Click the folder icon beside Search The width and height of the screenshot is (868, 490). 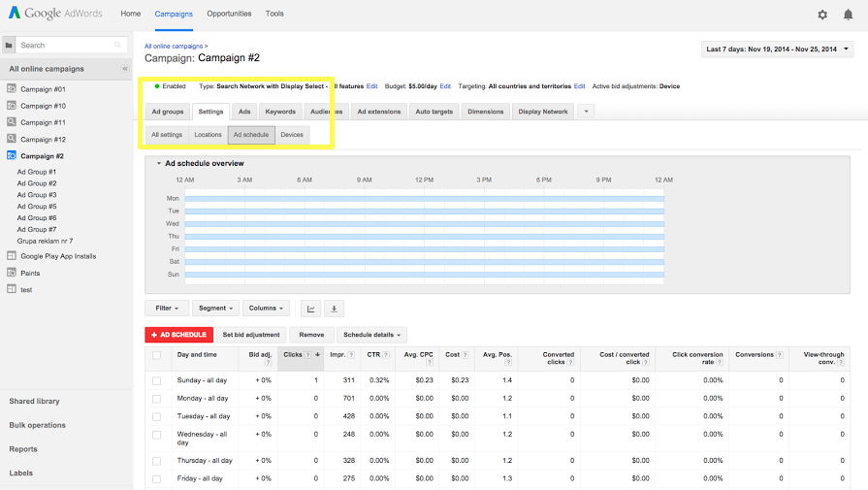[x=9, y=46]
